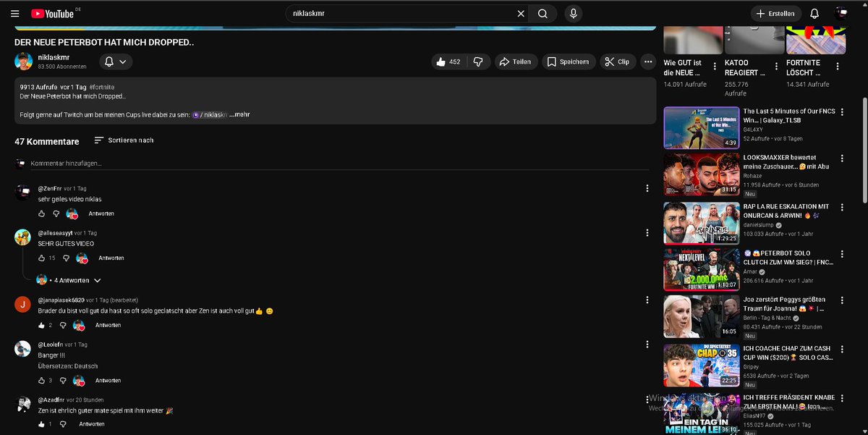This screenshot has width=868, height=435.
Task: Open options menu for @Azadfnr comment
Action: pos(647,400)
